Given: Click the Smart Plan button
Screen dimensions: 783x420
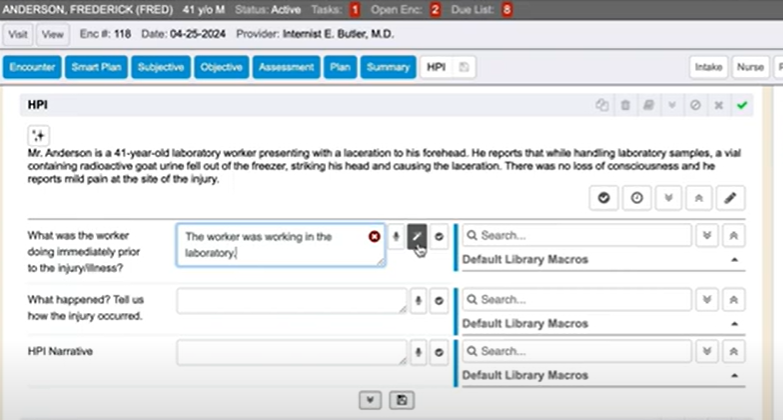Looking at the screenshot, I should point(96,67).
